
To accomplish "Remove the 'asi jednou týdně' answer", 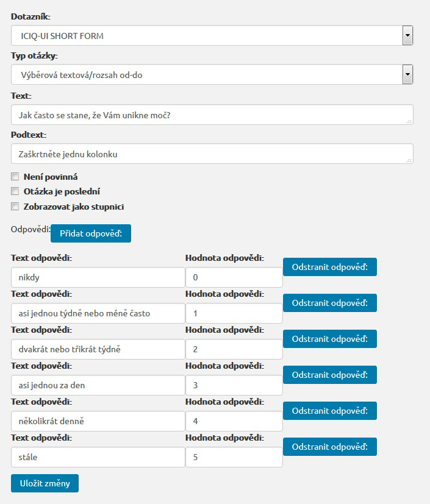I will [x=329, y=303].
